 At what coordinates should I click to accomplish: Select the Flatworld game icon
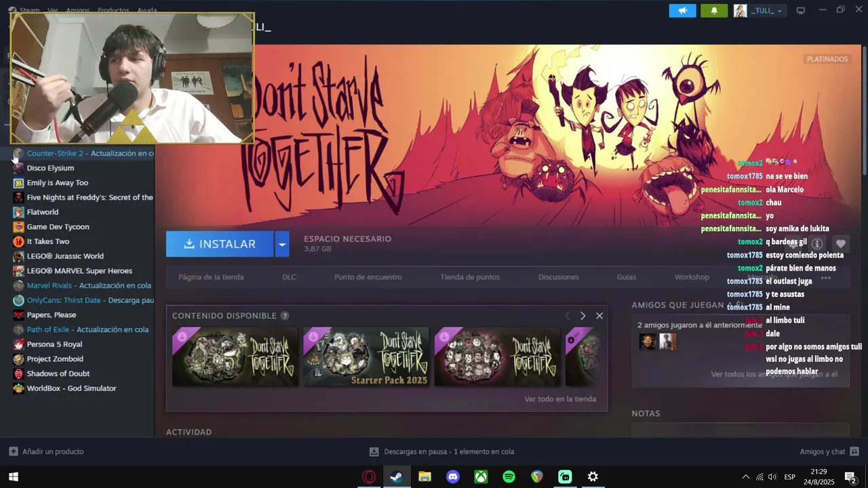point(18,212)
